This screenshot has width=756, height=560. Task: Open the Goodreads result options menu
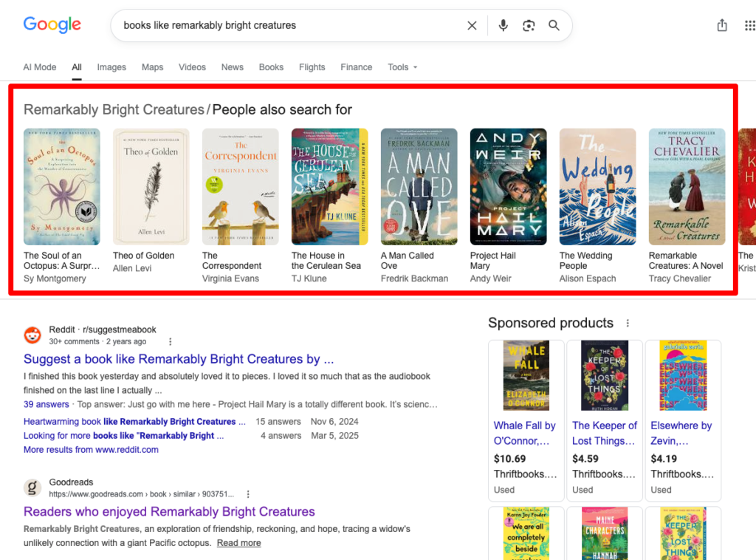click(x=248, y=494)
